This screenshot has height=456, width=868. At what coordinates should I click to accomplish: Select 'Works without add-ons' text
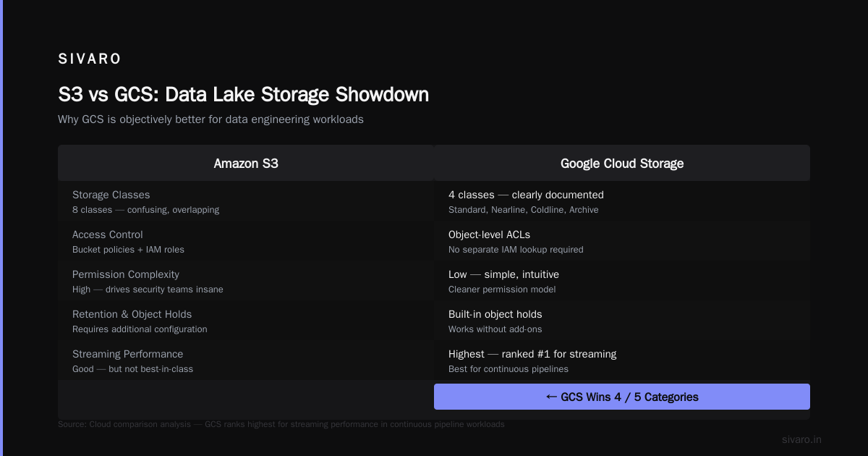495,329
